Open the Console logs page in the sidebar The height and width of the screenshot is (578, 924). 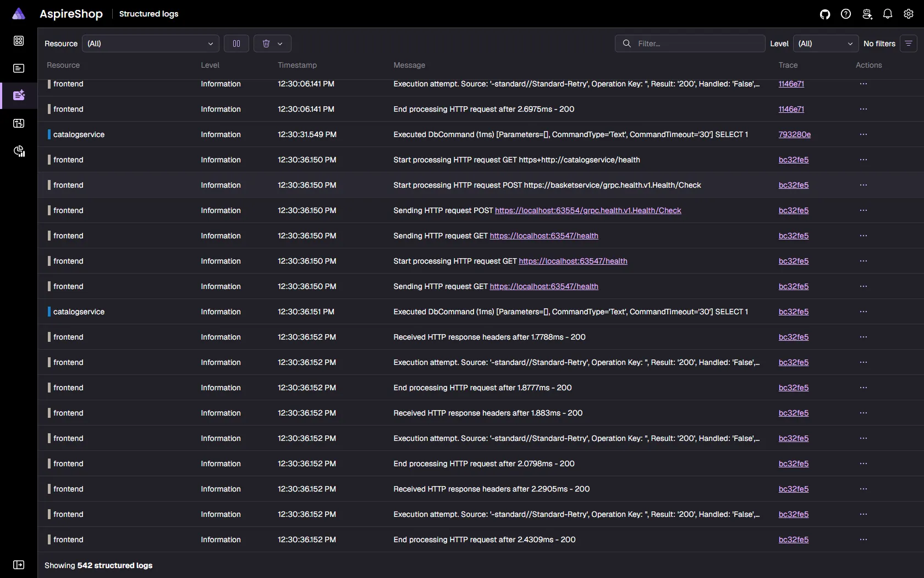(x=19, y=68)
